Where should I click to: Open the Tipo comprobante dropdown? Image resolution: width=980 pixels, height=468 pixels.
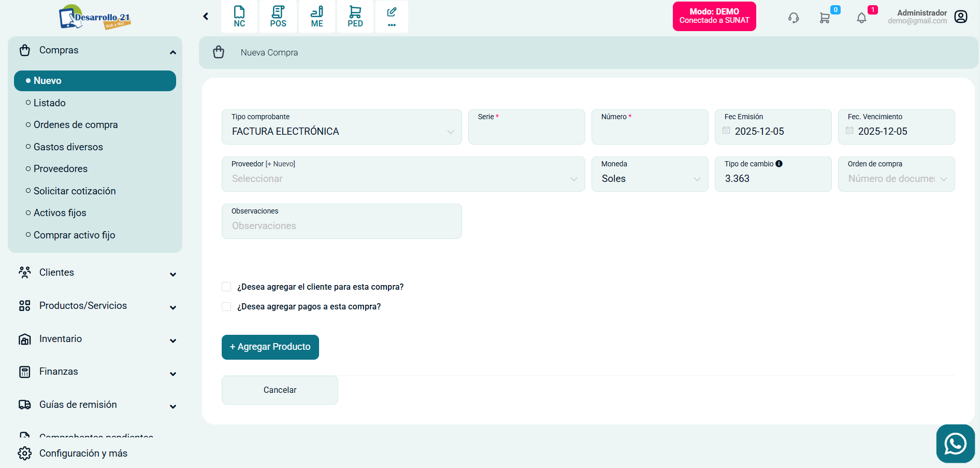tap(341, 131)
